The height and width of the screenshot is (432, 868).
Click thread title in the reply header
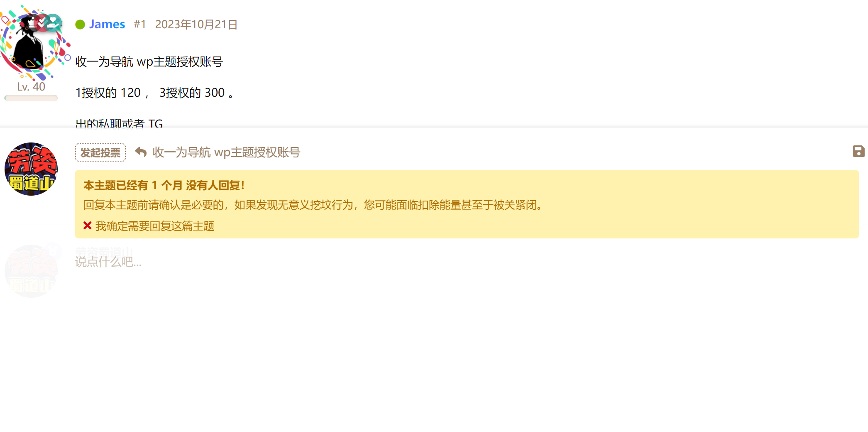[x=226, y=152]
